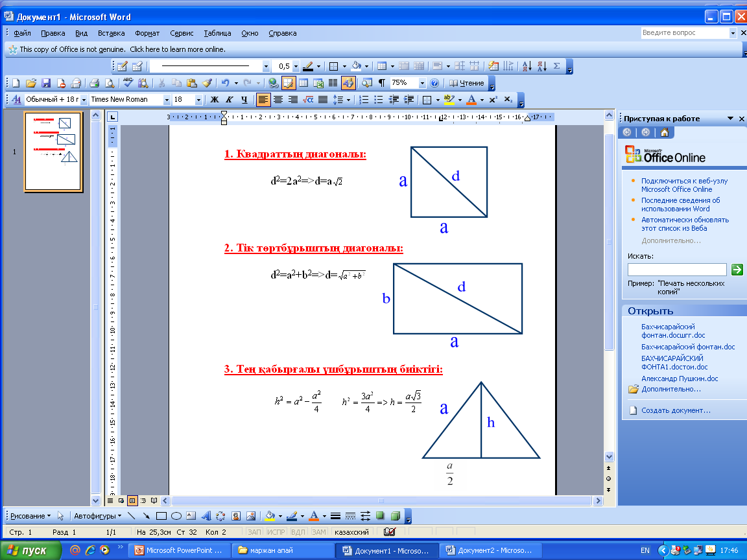Open the Таблица menu
Screen dimensions: 747x560
pyautogui.click(x=217, y=33)
